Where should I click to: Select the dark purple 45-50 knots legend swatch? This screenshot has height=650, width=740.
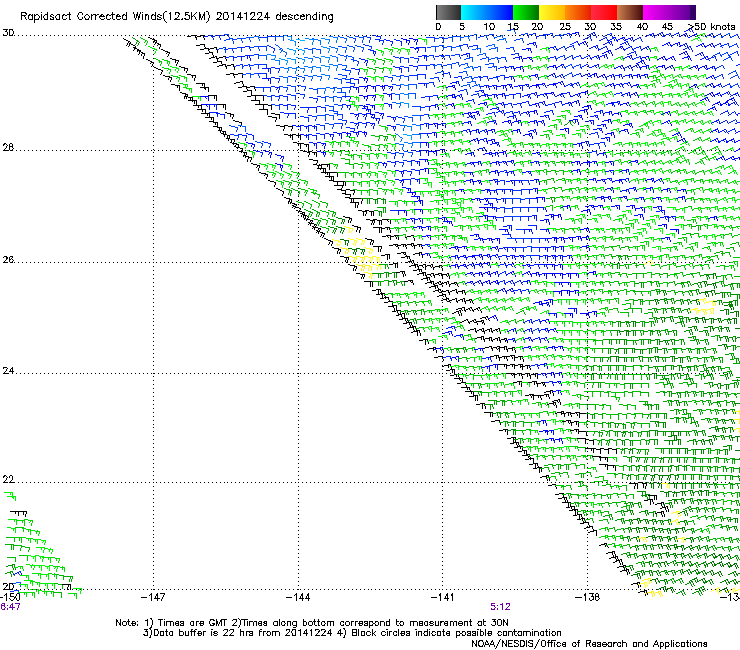pyautogui.click(x=682, y=12)
